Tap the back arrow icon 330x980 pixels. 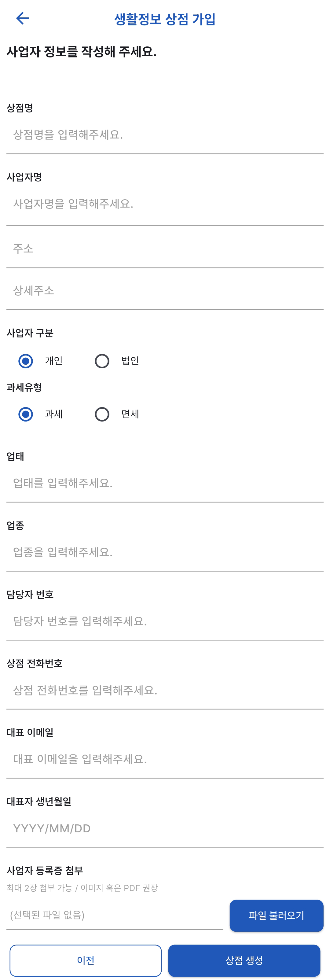22,18
